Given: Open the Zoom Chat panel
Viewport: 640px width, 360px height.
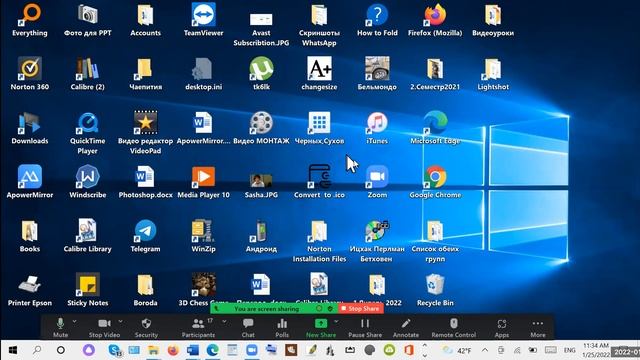Looking at the screenshot, I should pos(248,327).
